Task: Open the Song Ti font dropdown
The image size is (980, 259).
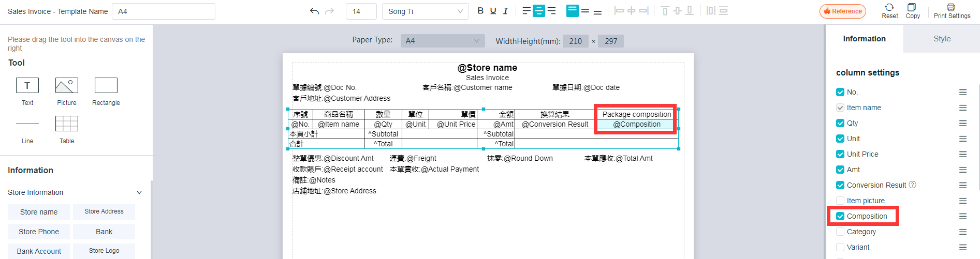Action: tap(425, 11)
